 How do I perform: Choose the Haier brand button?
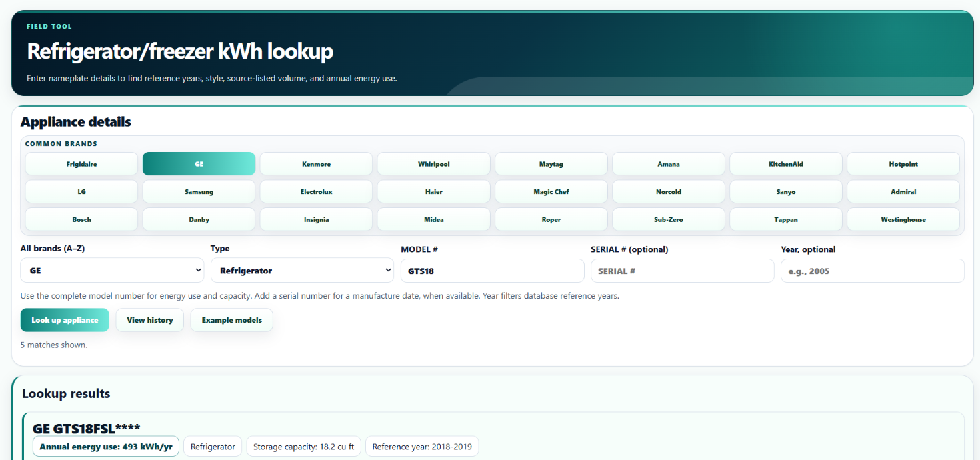pyautogui.click(x=433, y=192)
